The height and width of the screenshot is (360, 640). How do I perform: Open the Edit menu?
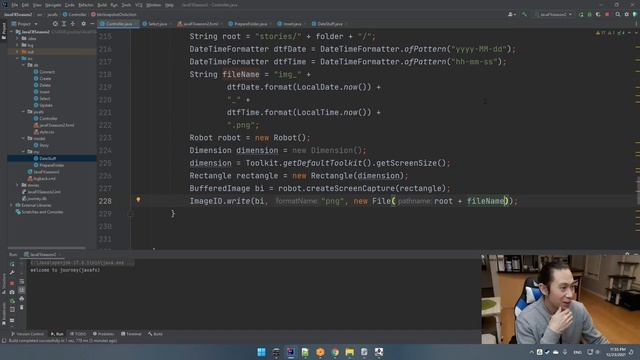25,5
